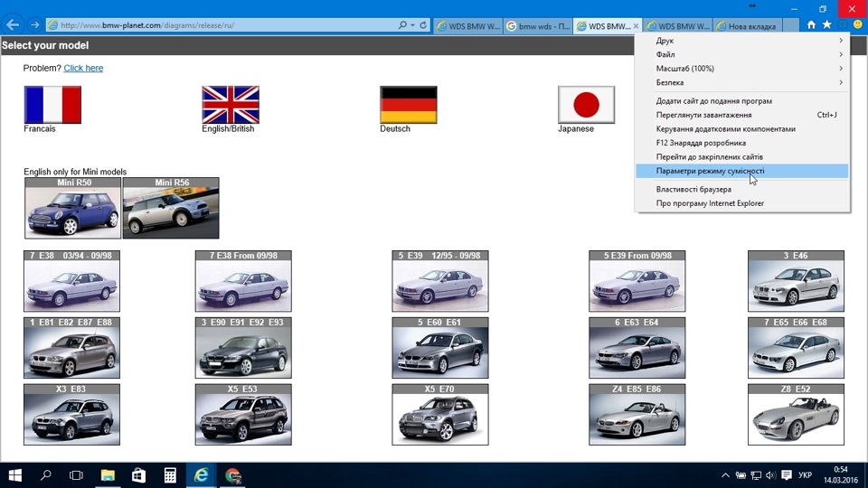868x488 pixels.
Task: Switch to first WDS BMW W... tab
Action: 468,26
